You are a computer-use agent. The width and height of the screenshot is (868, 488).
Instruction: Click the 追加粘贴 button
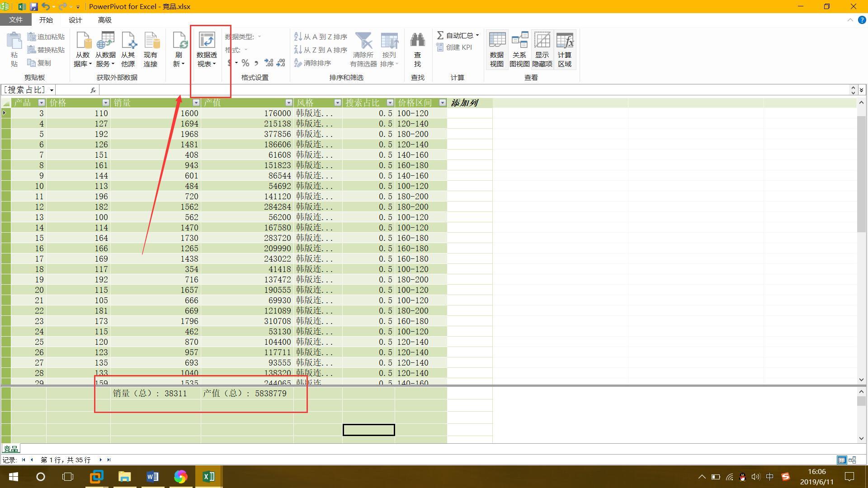click(x=46, y=37)
